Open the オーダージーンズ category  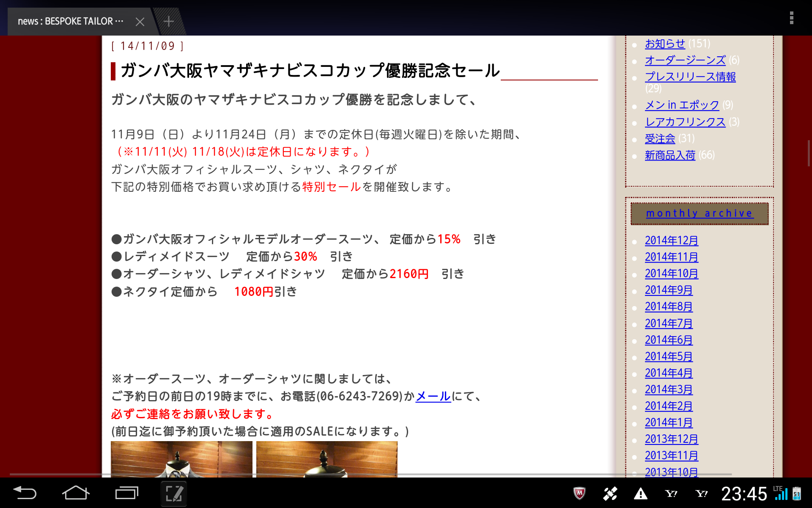pyautogui.click(x=685, y=60)
